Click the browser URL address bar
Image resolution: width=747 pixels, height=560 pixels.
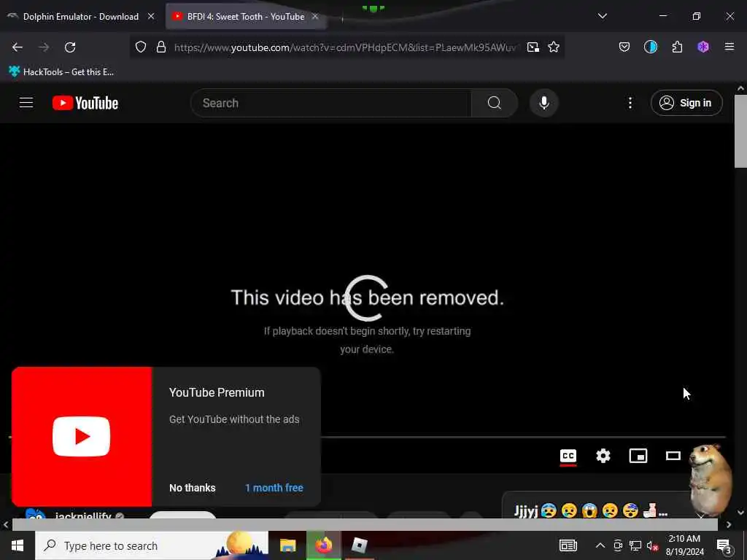344,47
